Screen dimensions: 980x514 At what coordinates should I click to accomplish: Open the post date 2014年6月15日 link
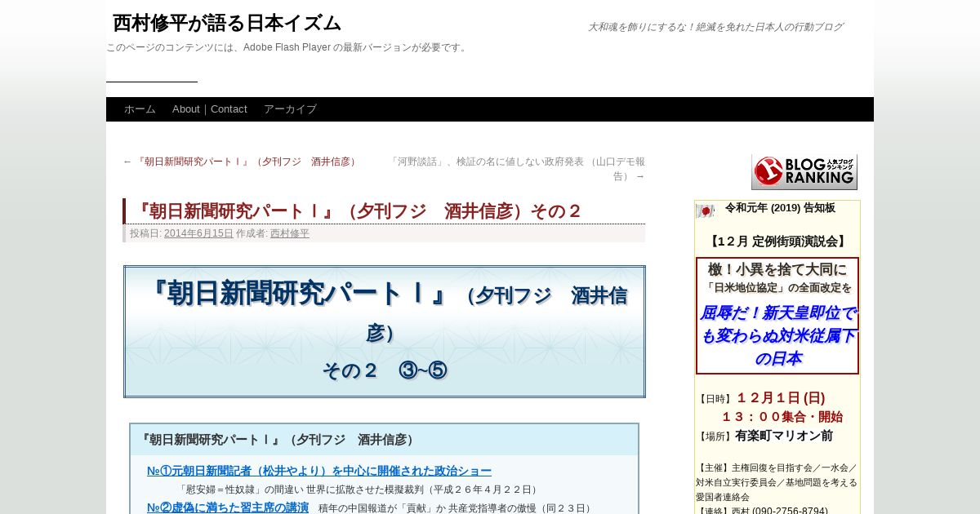tap(198, 233)
